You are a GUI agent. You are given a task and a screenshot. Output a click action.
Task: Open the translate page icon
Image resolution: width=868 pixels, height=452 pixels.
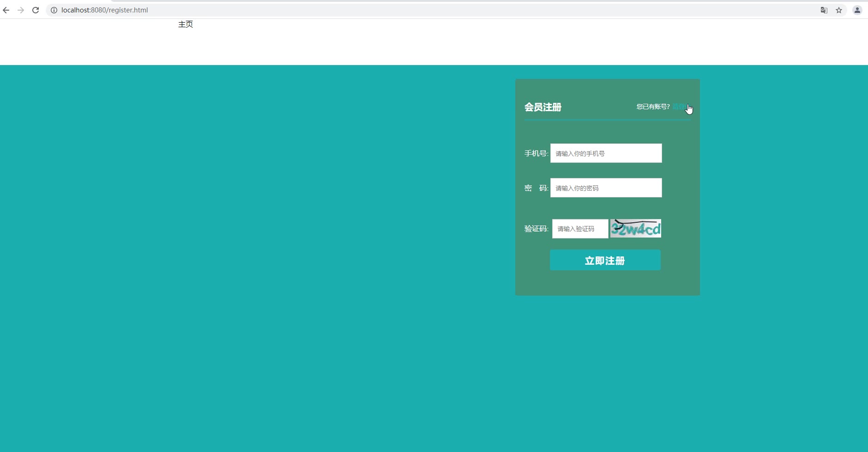(x=824, y=10)
